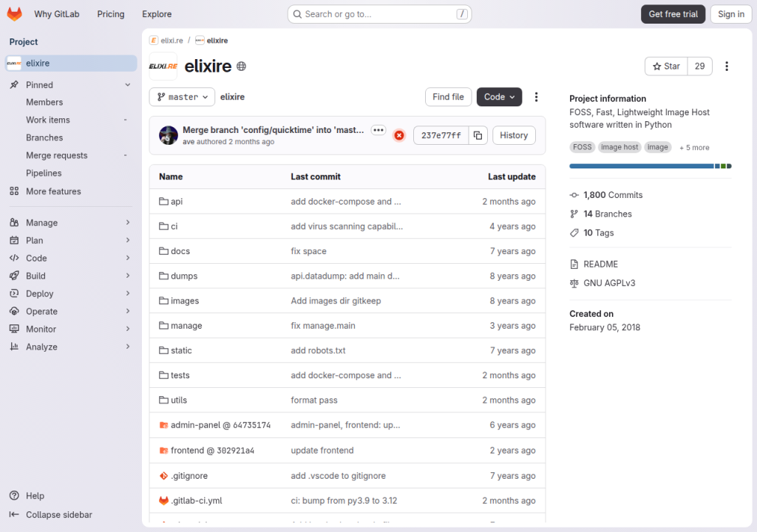Click the Find file button

(x=448, y=97)
